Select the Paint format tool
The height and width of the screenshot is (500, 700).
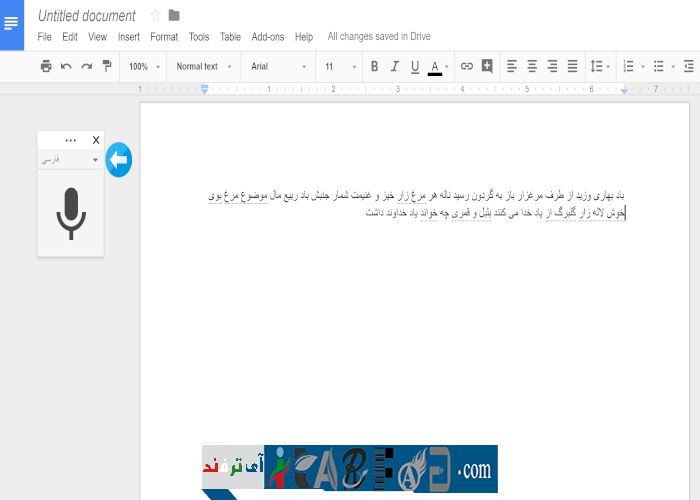pyautogui.click(x=107, y=67)
